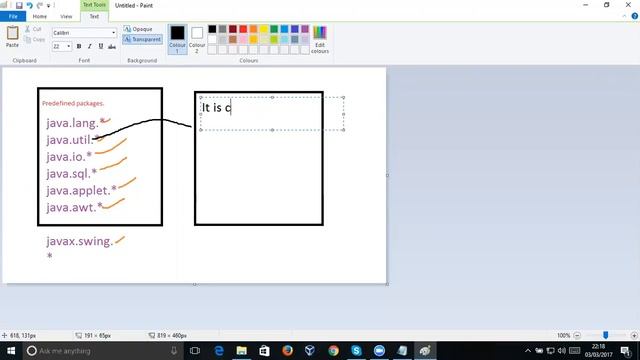The image size is (640, 360).
Task: Click the Copy command
Action: click(x=34, y=40)
